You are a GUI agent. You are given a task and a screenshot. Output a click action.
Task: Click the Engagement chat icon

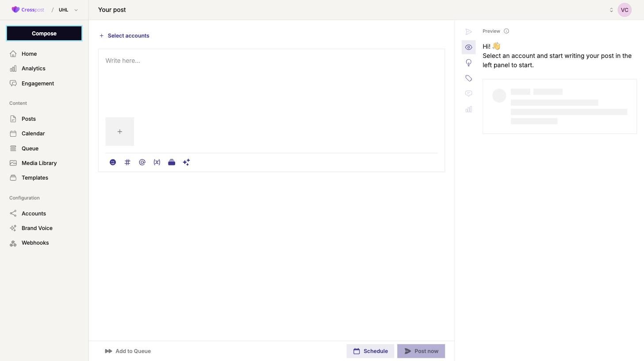point(13,84)
